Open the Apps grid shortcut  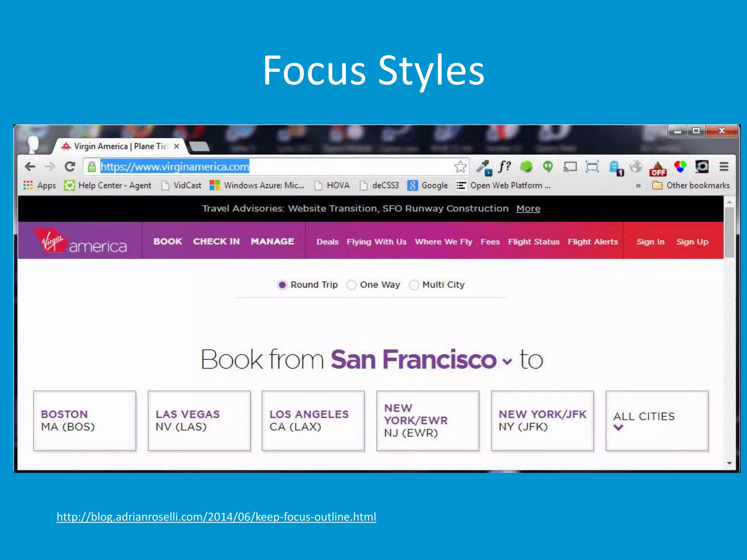[x=39, y=186]
